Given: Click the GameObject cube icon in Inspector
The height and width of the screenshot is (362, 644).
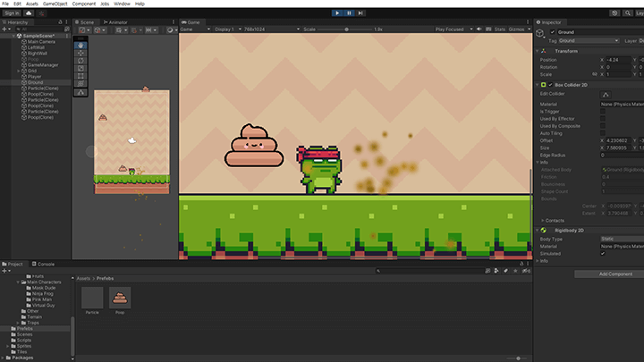Looking at the screenshot, I should coord(540,33).
